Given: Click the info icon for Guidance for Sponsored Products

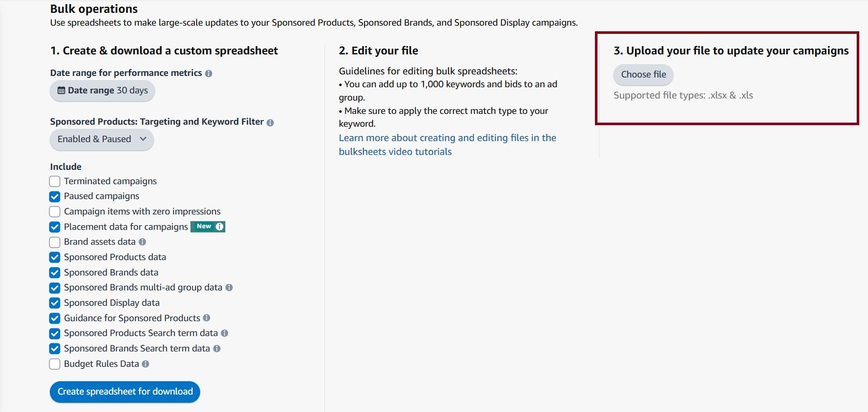Looking at the screenshot, I should pyautogui.click(x=206, y=318).
